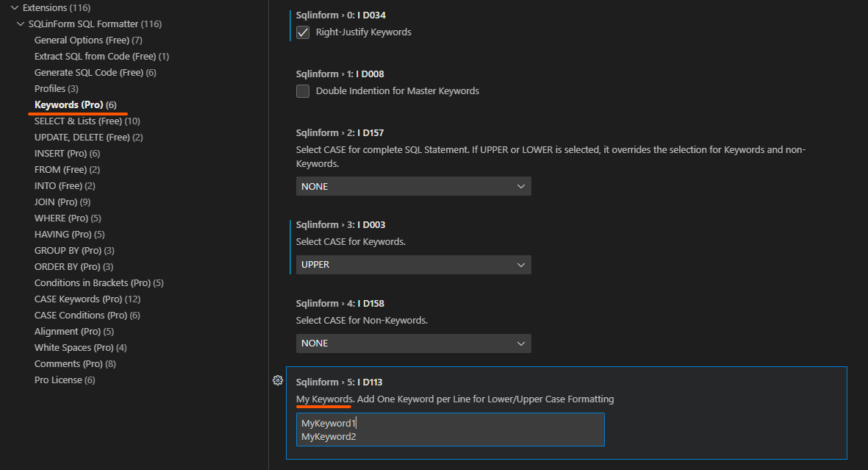Open HAVING (Pro) settings
Viewport: 868px width, 470px height.
(x=69, y=234)
